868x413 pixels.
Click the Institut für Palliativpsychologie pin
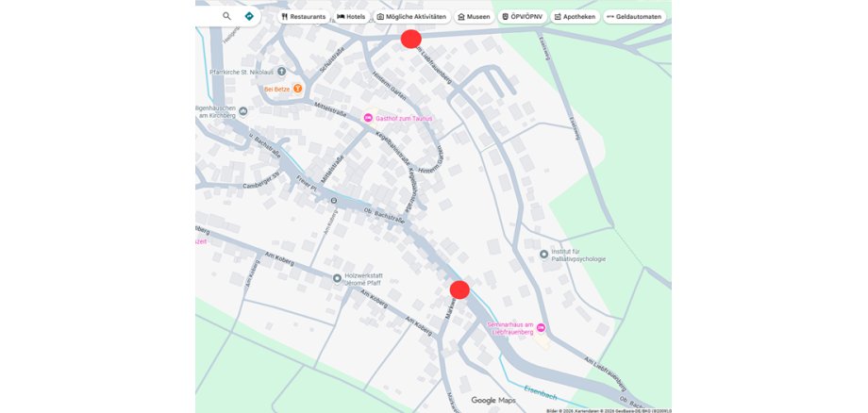tap(543, 254)
